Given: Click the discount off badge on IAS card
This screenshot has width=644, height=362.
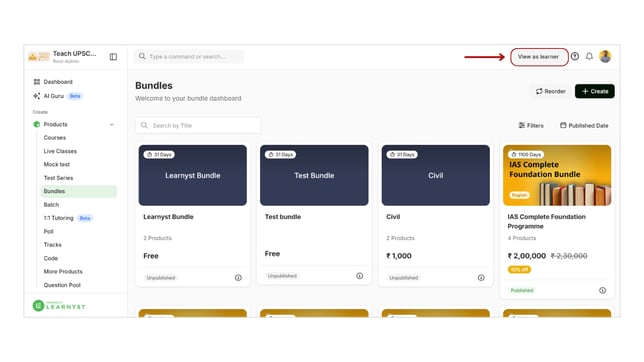Looking at the screenshot, I should pyautogui.click(x=520, y=270).
